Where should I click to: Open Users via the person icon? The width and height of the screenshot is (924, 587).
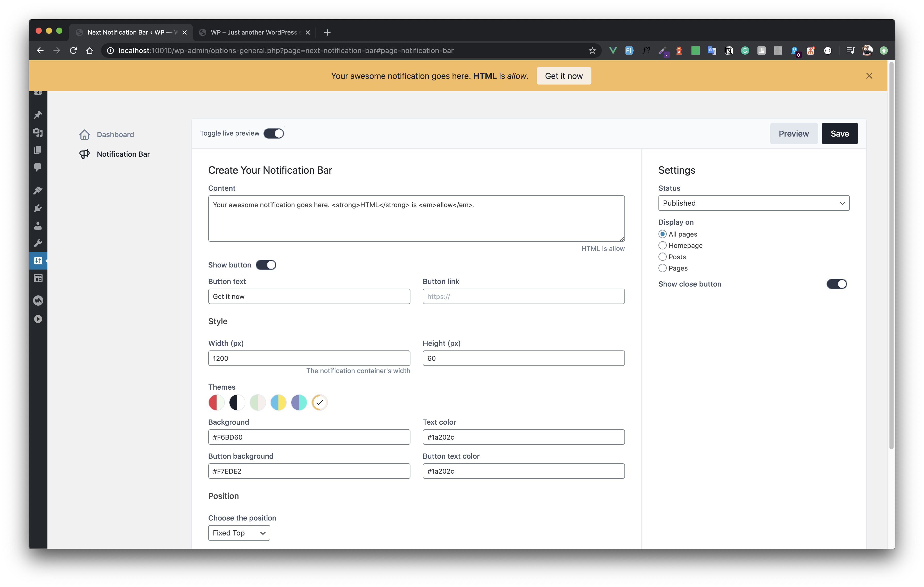coord(38,226)
